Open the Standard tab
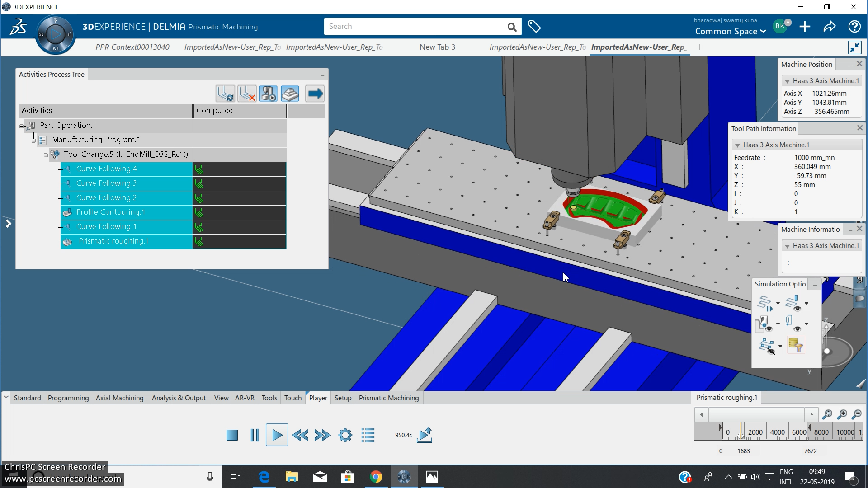The height and width of the screenshot is (488, 868). (27, 398)
